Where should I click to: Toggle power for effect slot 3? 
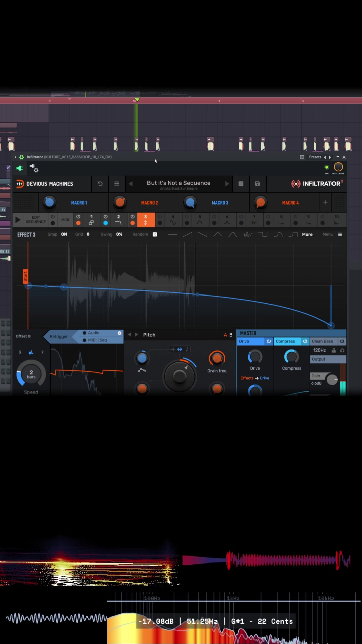(132, 217)
